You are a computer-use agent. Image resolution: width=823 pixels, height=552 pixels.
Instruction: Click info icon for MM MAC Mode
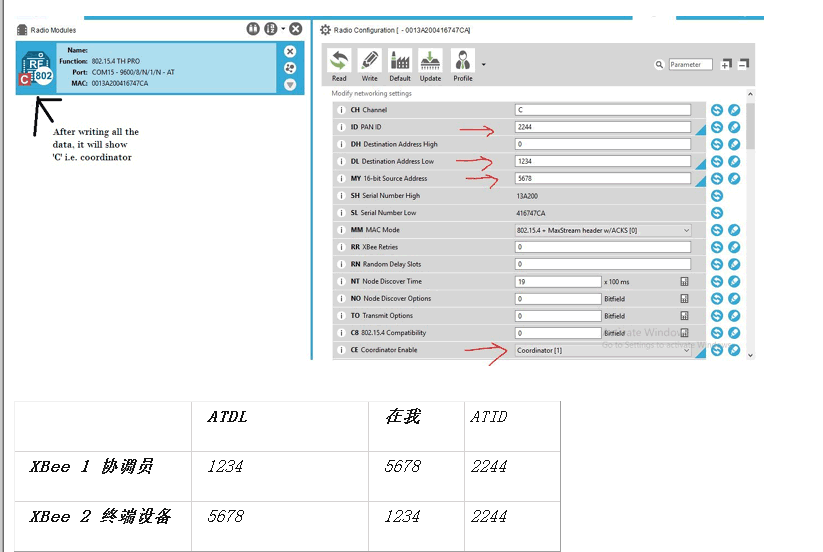click(x=341, y=230)
